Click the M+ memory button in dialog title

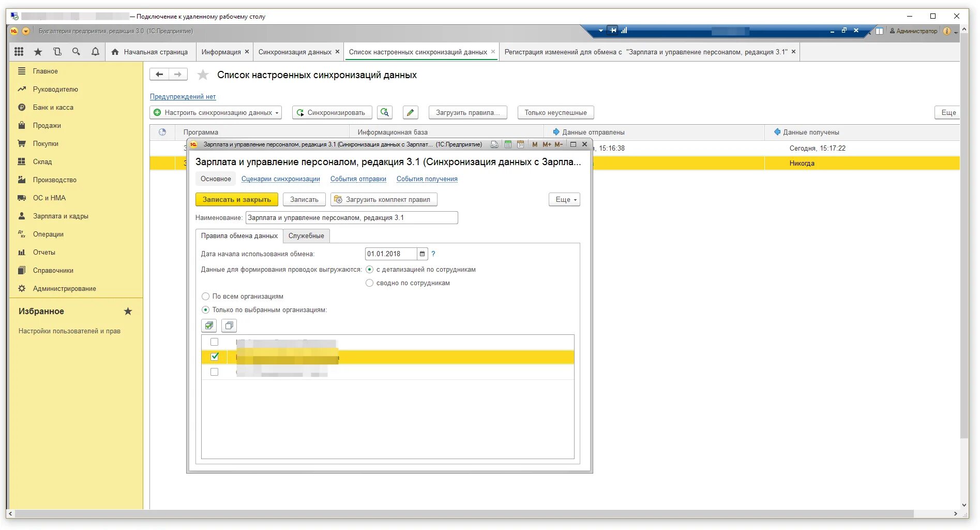[547, 144]
